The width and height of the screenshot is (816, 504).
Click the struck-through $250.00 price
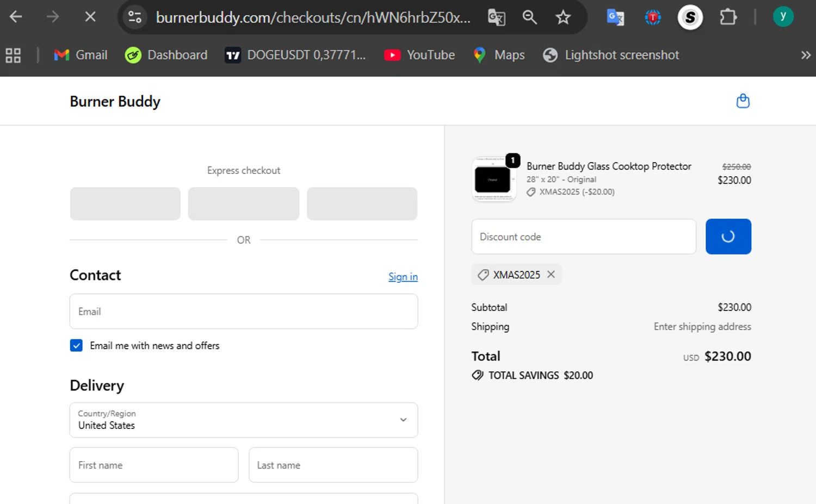pos(737,167)
